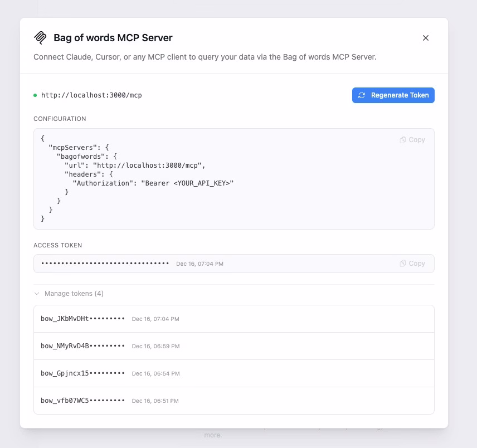
Task: Collapse the Manage tokens (4) section
Action: point(69,294)
